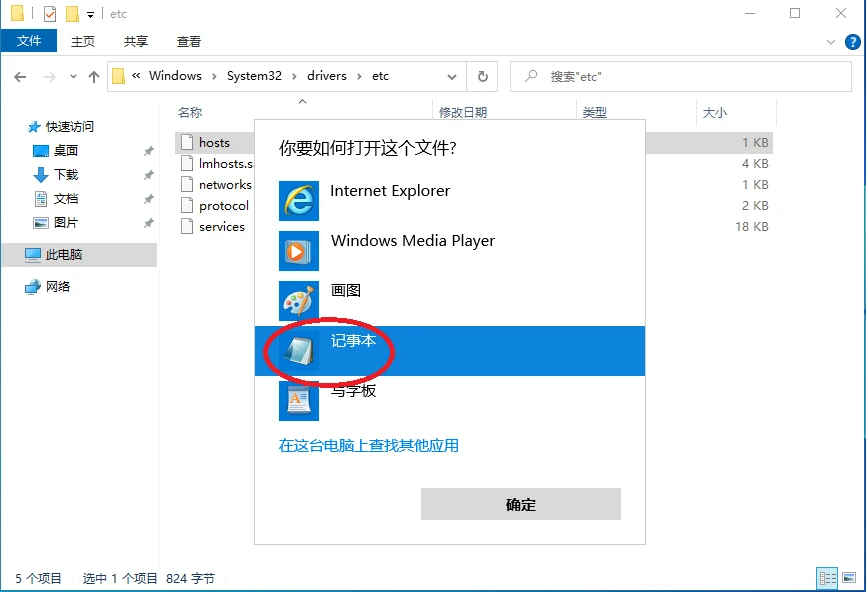Unpin 桌面 using its pin icon
This screenshot has width=866, height=592.
click(x=149, y=151)
